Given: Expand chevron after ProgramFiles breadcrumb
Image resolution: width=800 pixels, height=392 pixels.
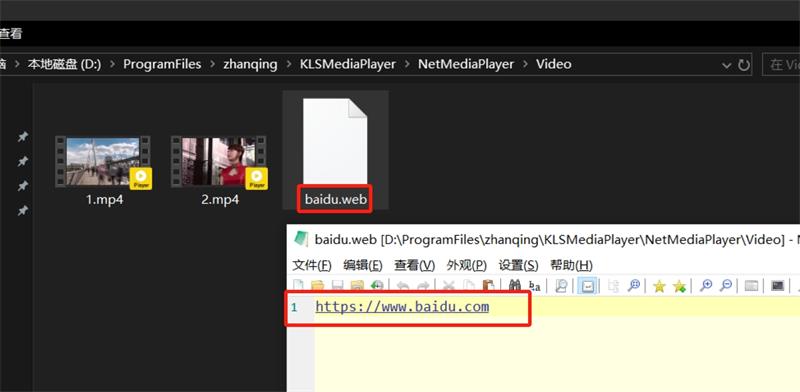Looking at the screenshot, I should (212, 65).
